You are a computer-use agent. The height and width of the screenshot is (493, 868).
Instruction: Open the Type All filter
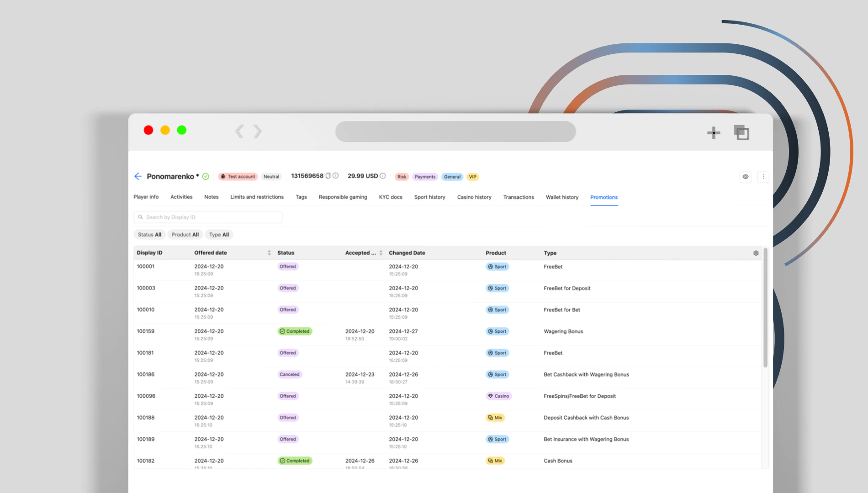(219, 235)
